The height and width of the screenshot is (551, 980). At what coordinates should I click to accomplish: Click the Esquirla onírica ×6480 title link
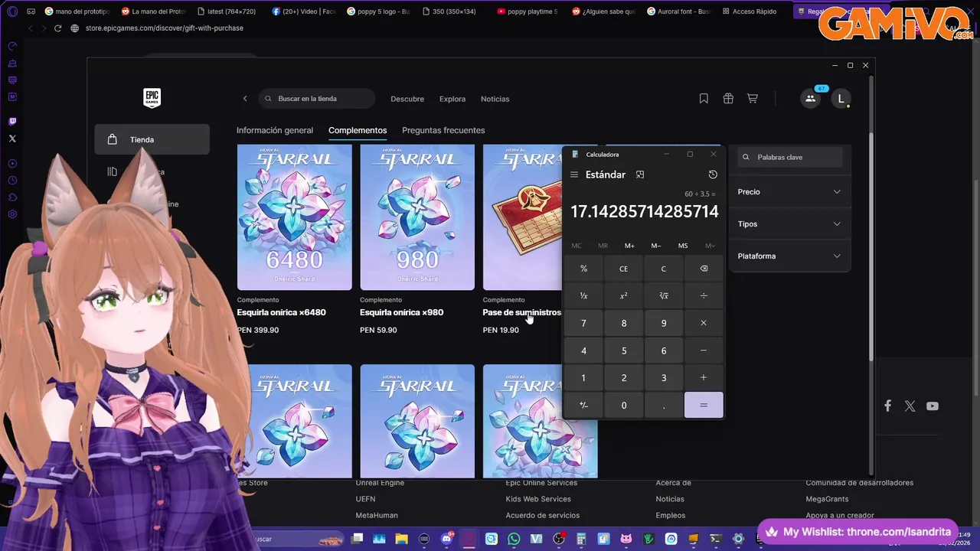(281, 312)
